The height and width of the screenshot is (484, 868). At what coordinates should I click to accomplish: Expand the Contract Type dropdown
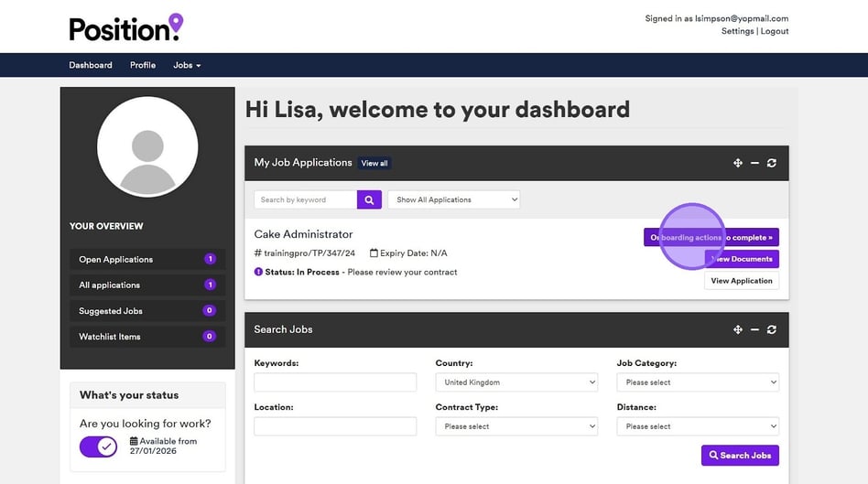516,426
